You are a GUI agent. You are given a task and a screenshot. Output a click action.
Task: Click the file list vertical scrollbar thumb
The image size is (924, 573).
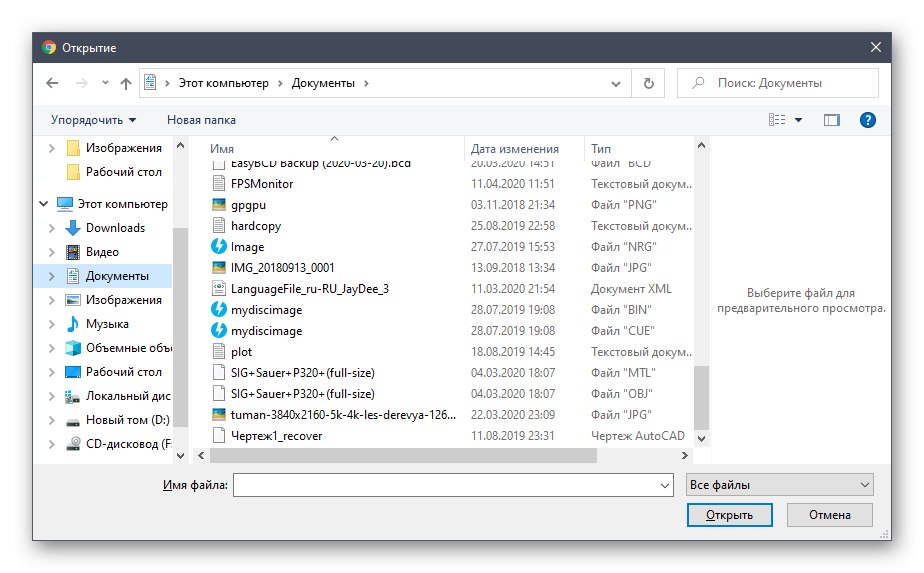click(x=701, y=398)
